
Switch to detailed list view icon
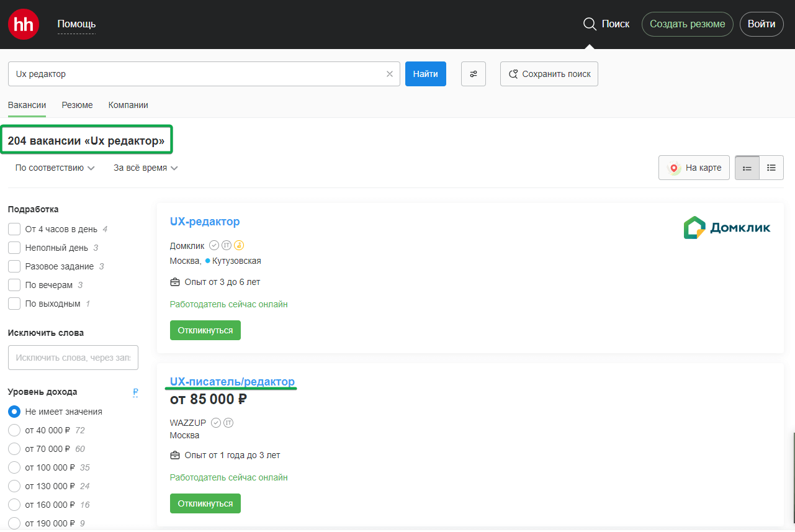click(771, 168)
